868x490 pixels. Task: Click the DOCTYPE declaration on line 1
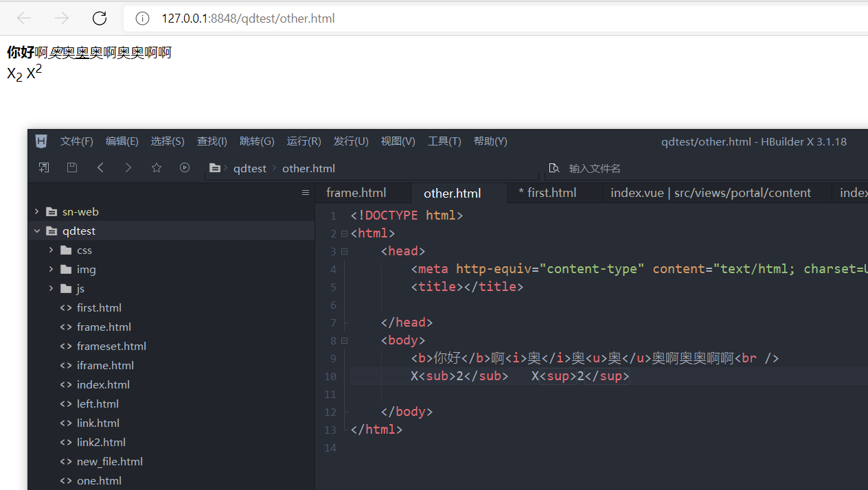pos(407,215)
